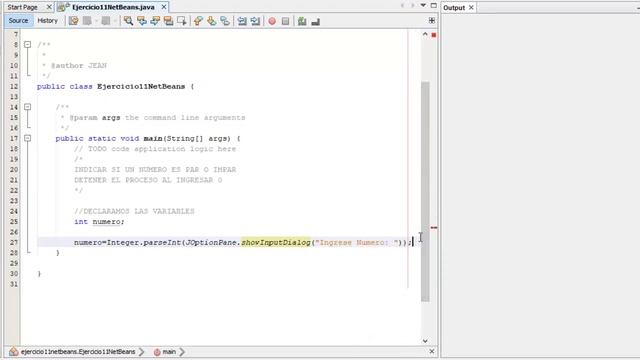Click main breadcrumb item
This screenshot has width=640, height=360.
[169, 352]
